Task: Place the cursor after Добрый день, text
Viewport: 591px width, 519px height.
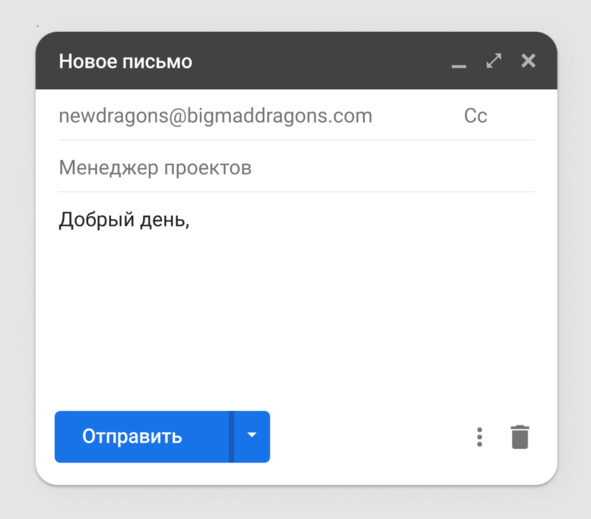Action: click(x=190, y=219)
